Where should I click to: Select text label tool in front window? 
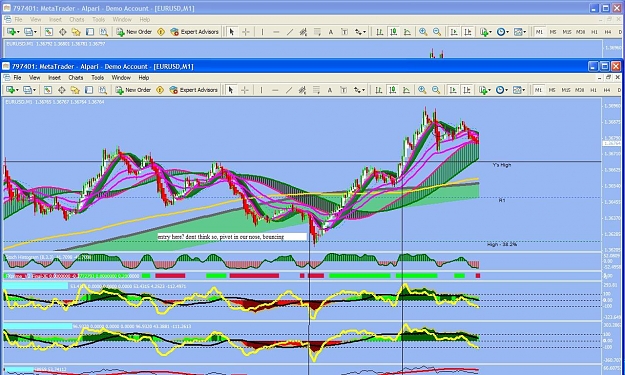(344, 90)
